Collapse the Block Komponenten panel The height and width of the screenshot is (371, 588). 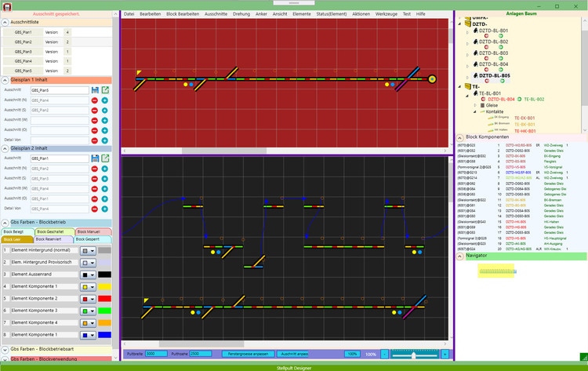click(x=460, y=137)
